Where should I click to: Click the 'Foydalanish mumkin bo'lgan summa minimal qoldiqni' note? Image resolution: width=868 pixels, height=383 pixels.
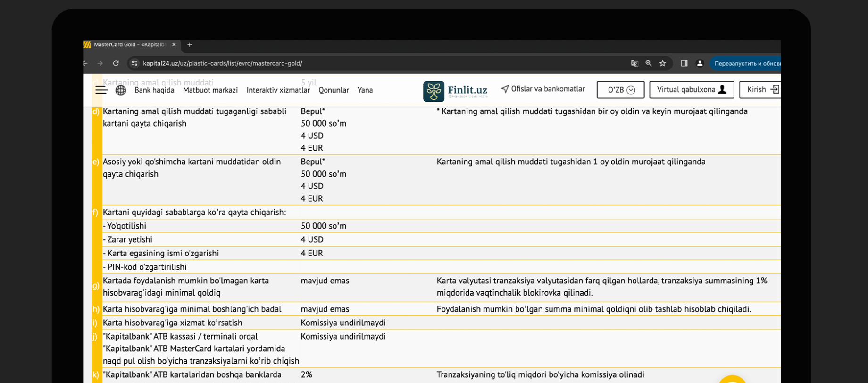[593, 309]
